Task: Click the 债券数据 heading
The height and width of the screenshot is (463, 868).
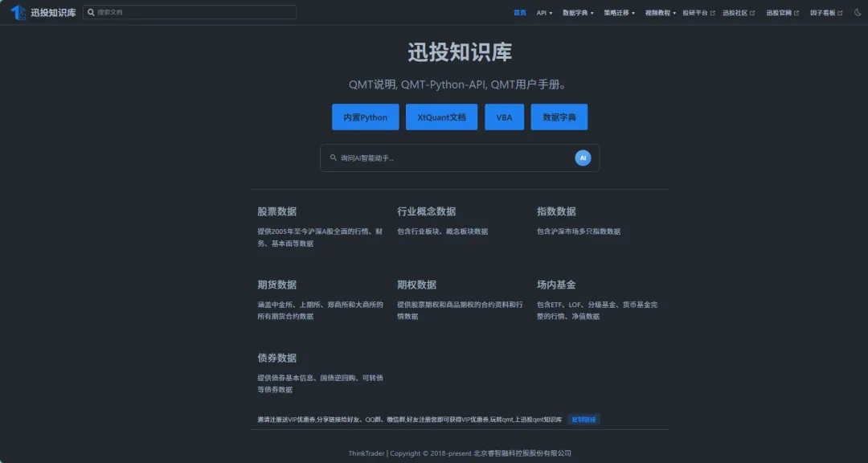Action: [x=276, y=358]
